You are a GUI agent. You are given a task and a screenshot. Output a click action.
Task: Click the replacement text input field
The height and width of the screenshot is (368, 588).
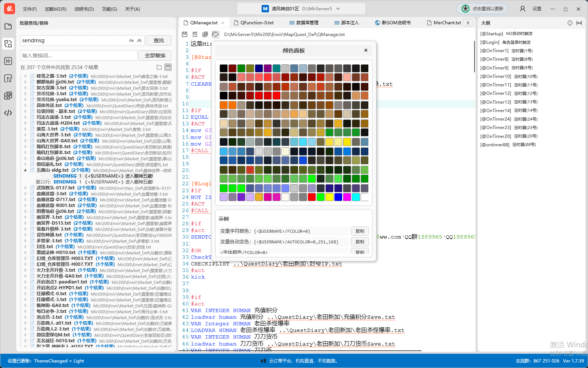tap(79, 56)
